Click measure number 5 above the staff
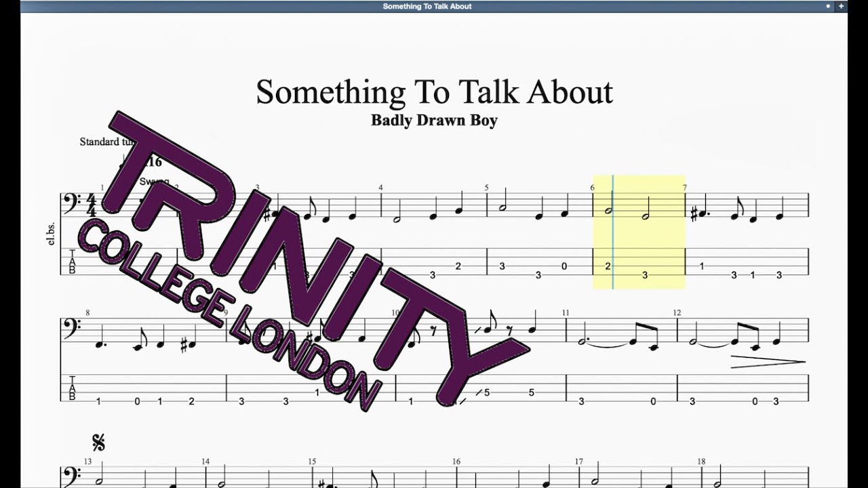 (486, 188)
